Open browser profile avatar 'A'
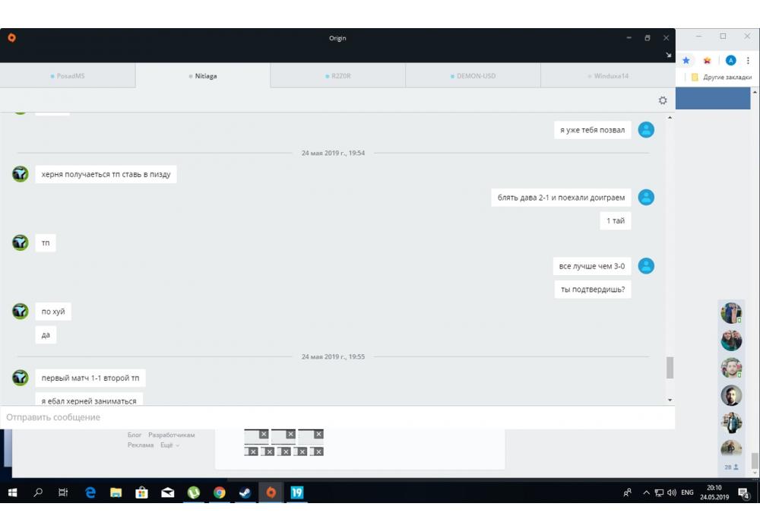The height and width of the screenshot is (532, 760). (730, 61)
